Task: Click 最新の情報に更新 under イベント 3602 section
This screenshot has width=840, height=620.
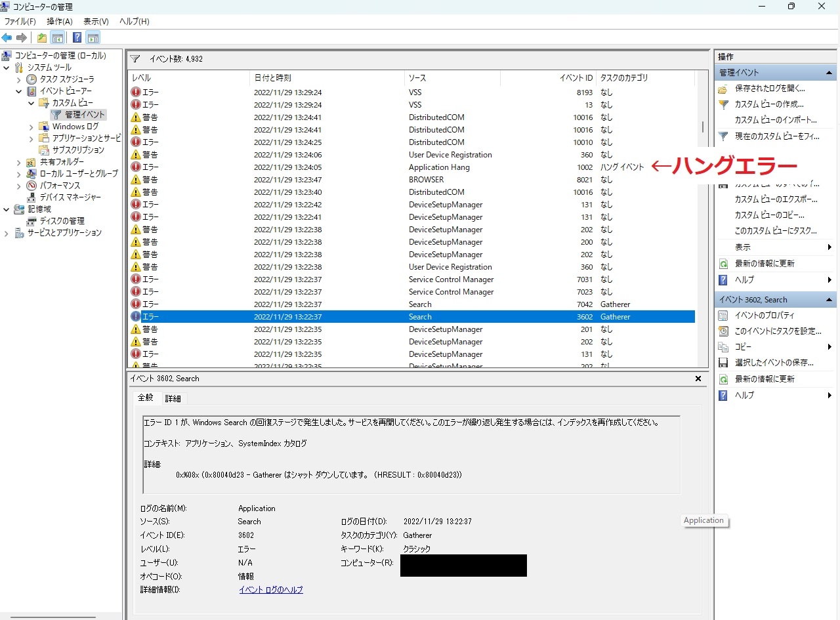Action: pyautogui.click(x=765, y=379)
